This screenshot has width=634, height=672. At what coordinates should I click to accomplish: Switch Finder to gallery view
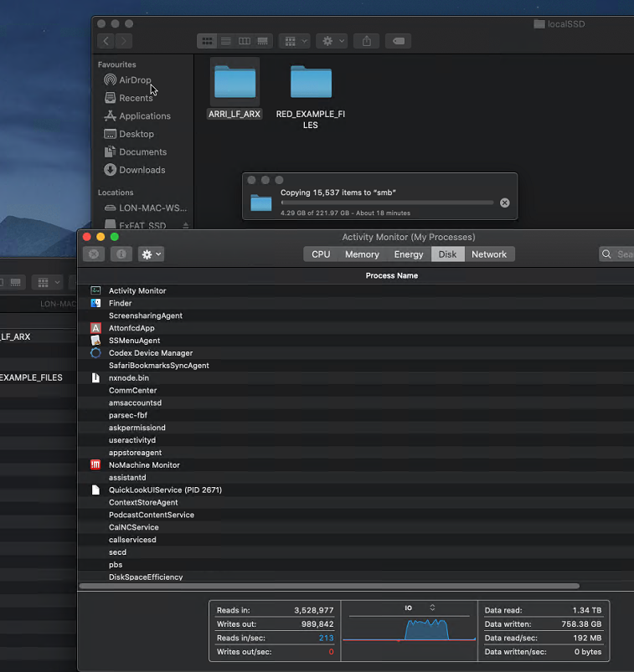click(x=262, y=41)
